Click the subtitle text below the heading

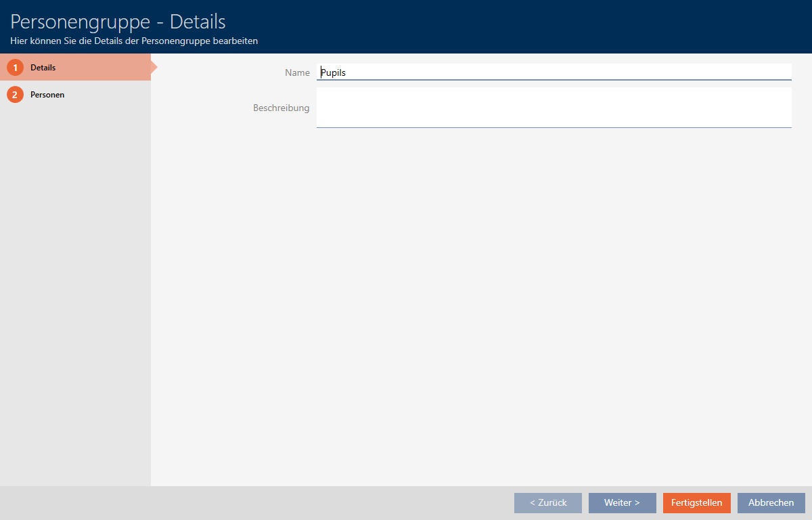tap(134, 41)
